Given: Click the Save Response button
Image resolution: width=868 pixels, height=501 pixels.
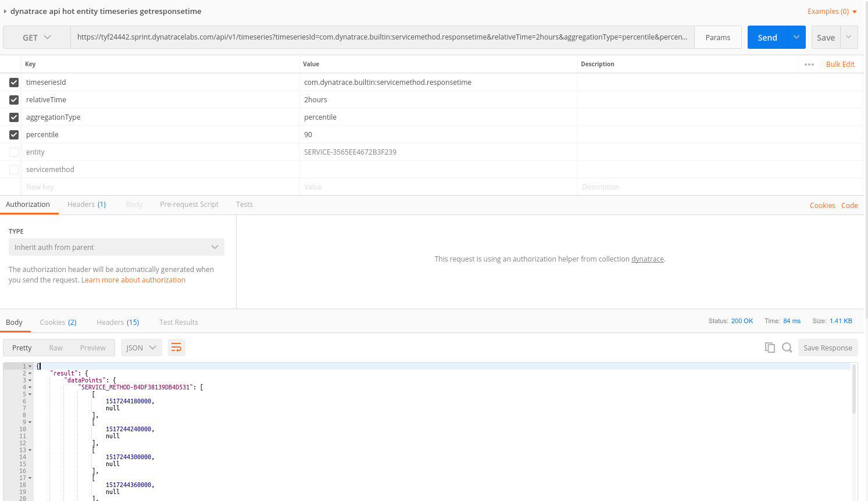Looking at the screenshot, I should 827,348.
